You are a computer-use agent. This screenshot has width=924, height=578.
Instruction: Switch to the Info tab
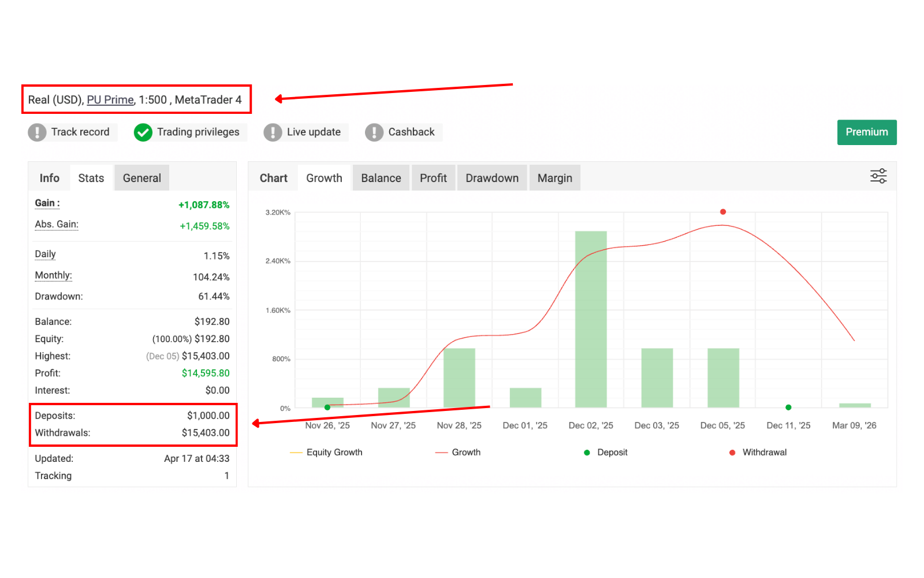50,178
